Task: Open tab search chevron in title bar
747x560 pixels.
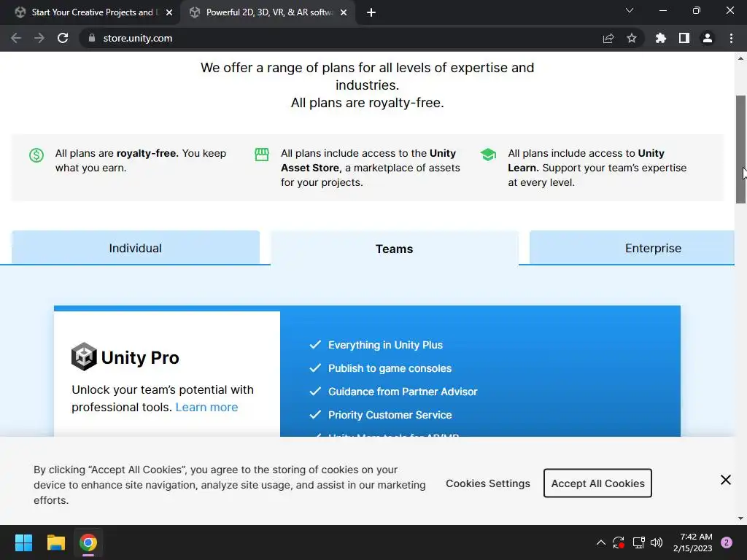Action: [630, 10]
